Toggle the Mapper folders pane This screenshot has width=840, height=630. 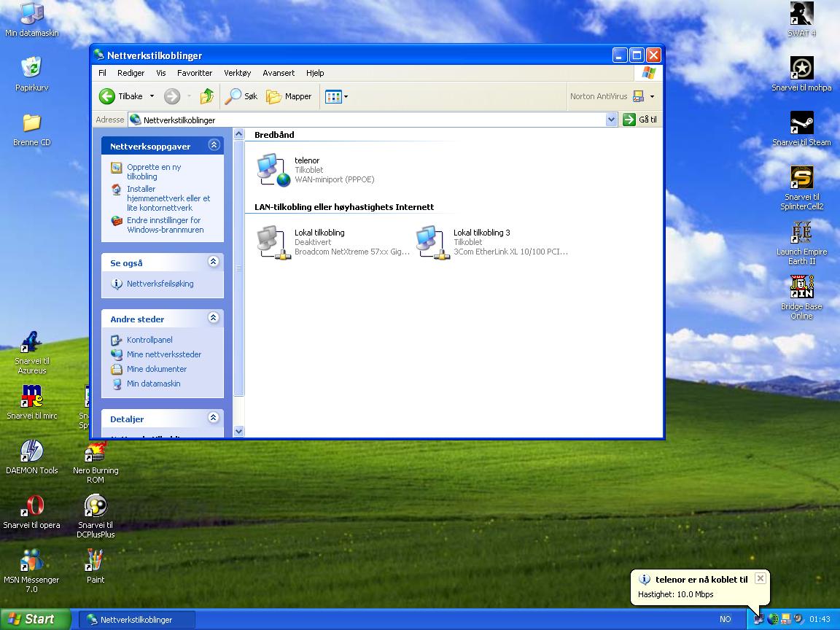(289, 96)
